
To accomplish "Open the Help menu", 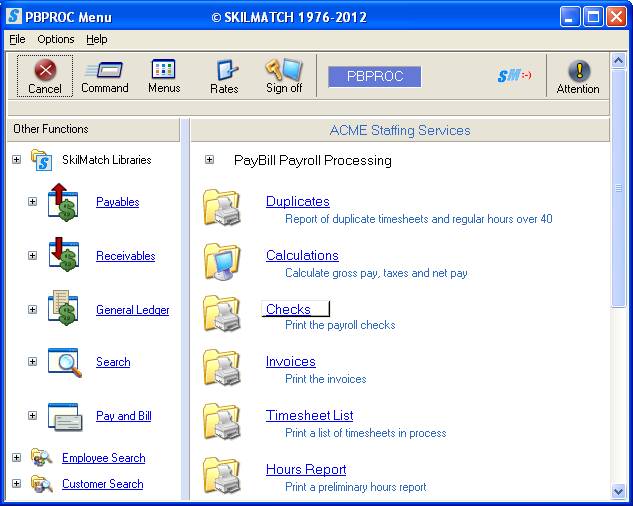I will click(97, 39).
